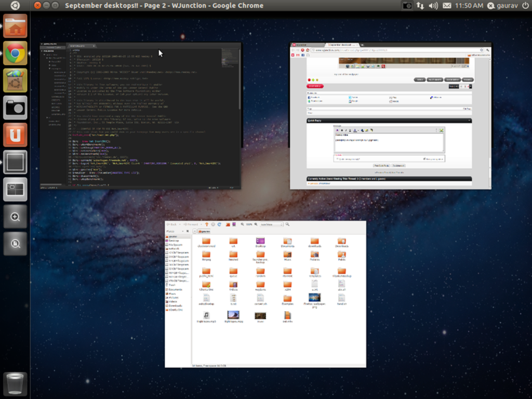Click the reload icon in file manager toolbar

(220, 224)
